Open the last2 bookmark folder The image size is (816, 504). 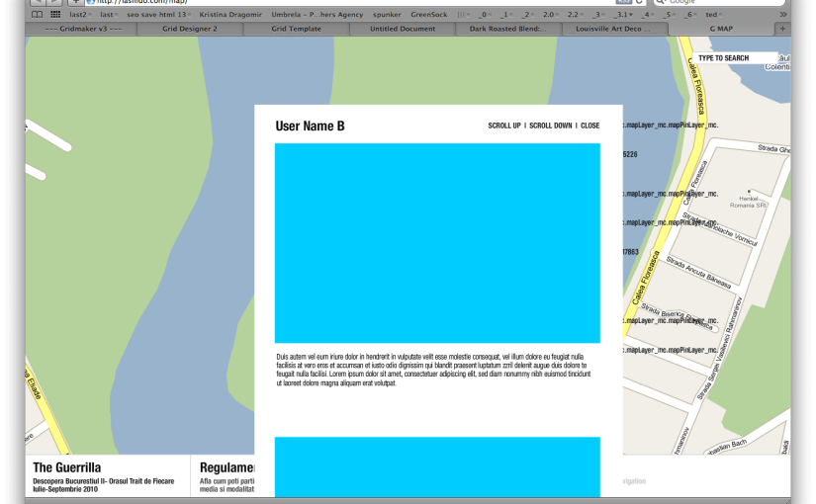click(x=80, y=15)
